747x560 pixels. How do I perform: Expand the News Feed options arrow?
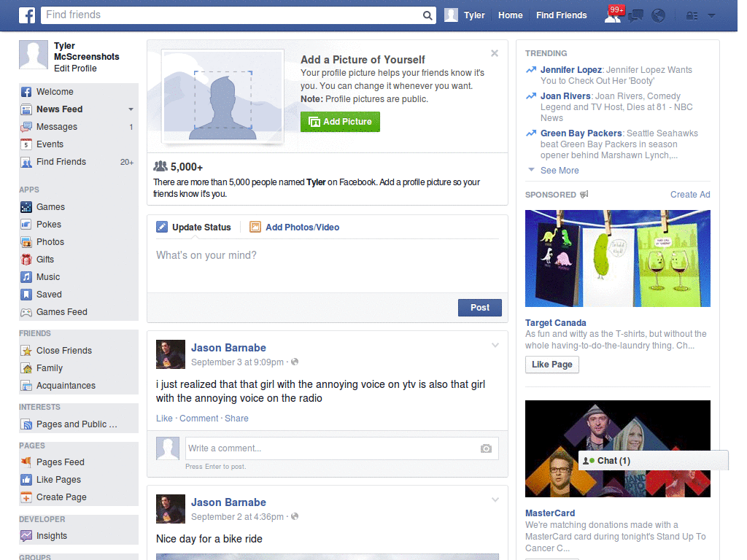pos(131,109)
